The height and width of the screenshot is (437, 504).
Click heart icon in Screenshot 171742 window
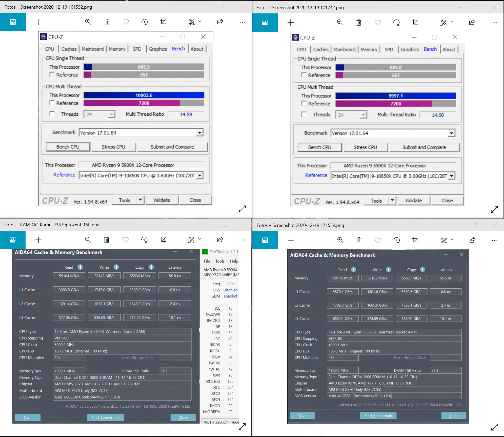[378, 23]
